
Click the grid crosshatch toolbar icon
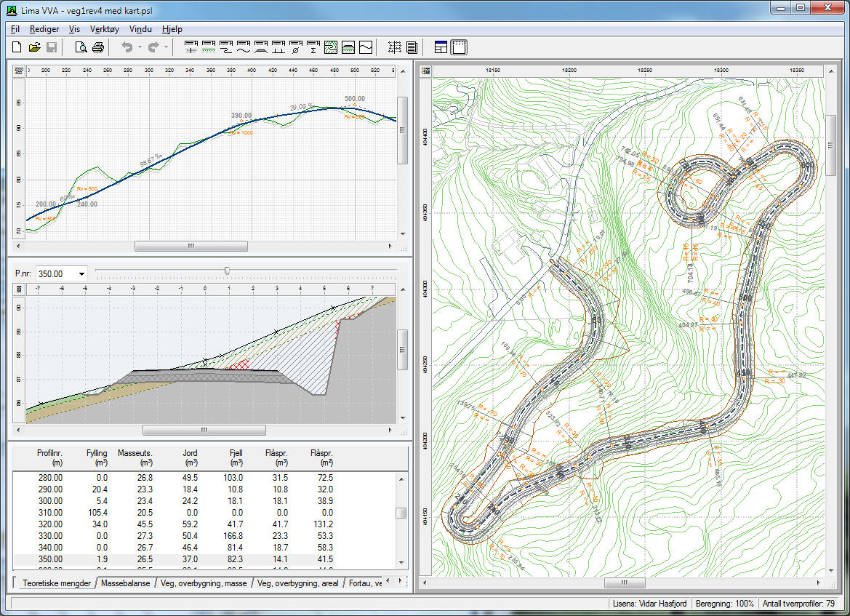click(395, 48)
